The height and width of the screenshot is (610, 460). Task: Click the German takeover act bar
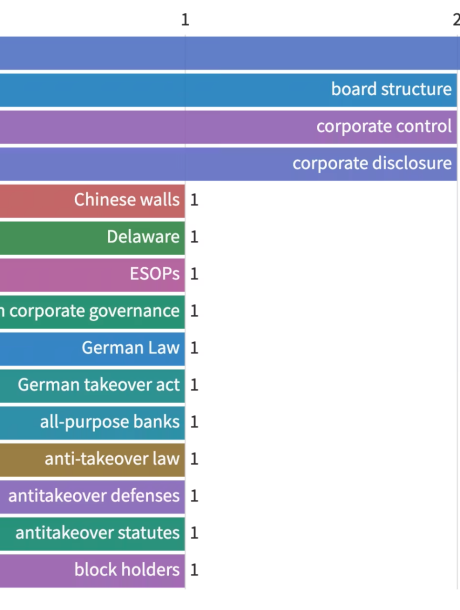(x=92, y=386)
